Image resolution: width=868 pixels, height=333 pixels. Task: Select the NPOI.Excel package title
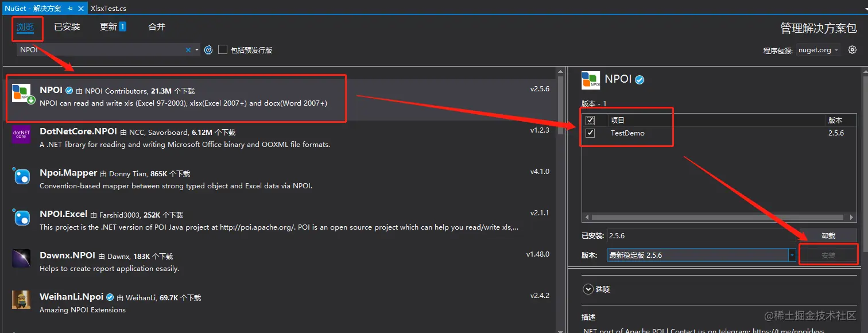click(63, 214)
